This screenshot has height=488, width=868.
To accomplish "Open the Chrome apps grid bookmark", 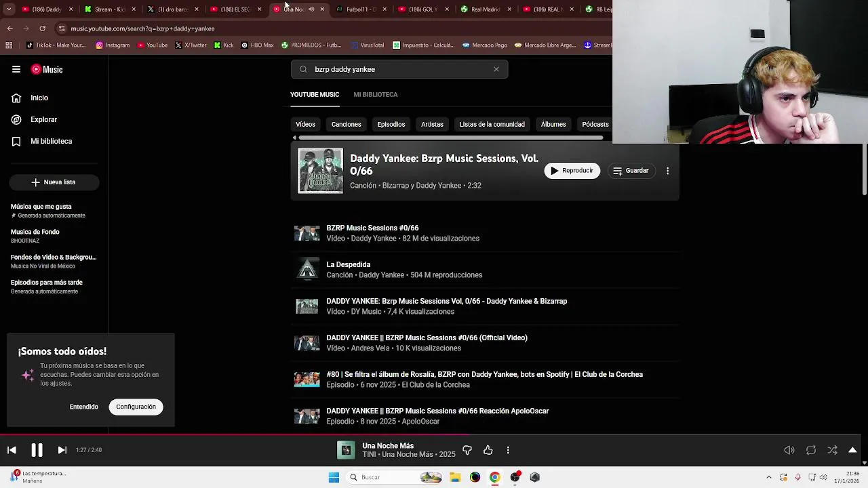I will [9, 45].
